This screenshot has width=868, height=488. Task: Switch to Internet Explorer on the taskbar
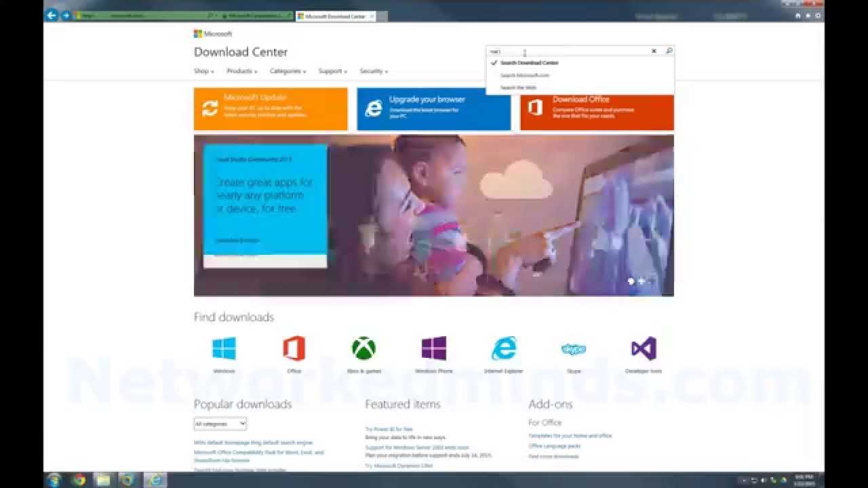156,480
